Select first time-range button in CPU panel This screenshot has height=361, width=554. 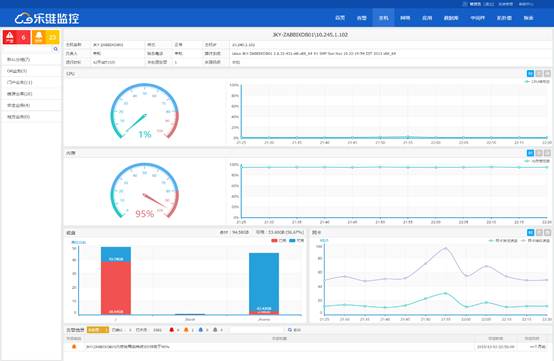(x=530, y=73)
